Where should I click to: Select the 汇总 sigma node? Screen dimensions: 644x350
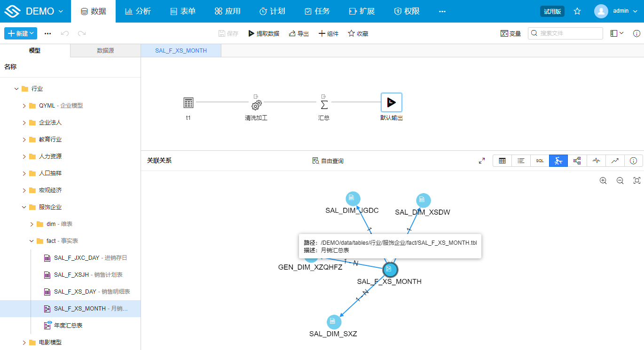[x=324, y=103]
